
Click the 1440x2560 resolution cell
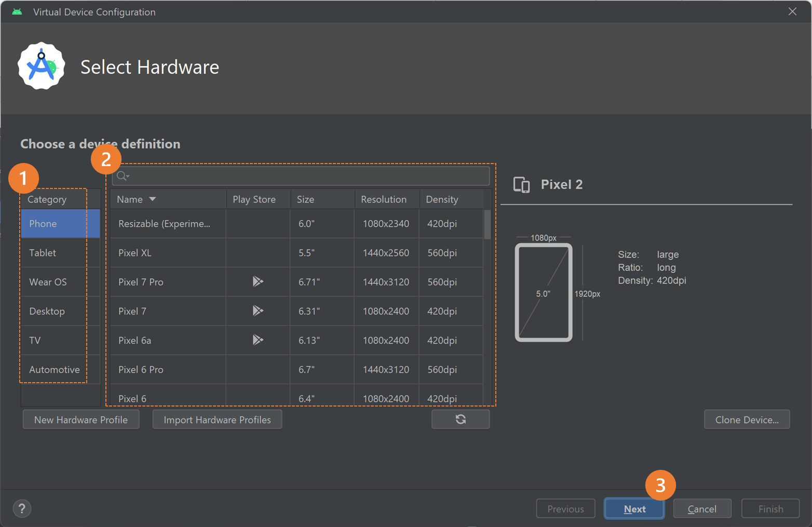click(x=386, y=253)
